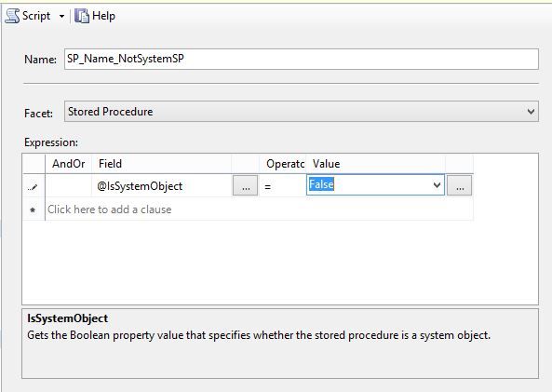Click the Value column header
The width and height of the screenshot is (552, 392).
tap(376, 164)
